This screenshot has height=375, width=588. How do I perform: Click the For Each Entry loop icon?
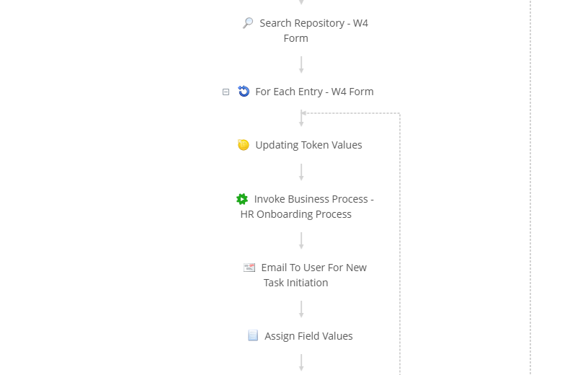[244, 92]
